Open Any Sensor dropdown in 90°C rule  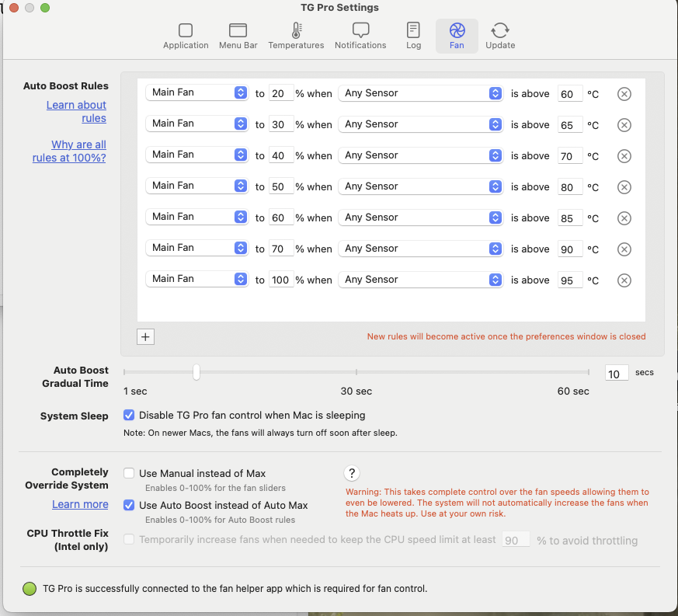[420, 249]
